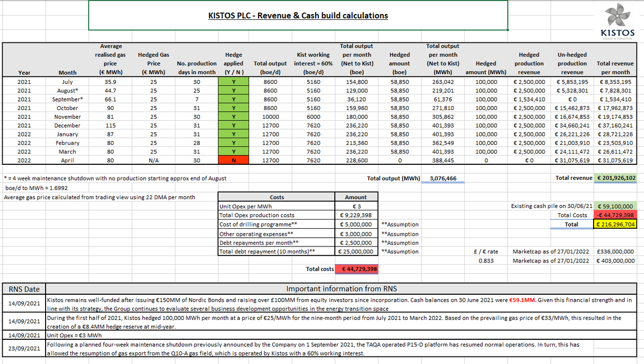Click the 'Average realised gas price' column header
Screen dimensions: 644x364
coord(111,59)
